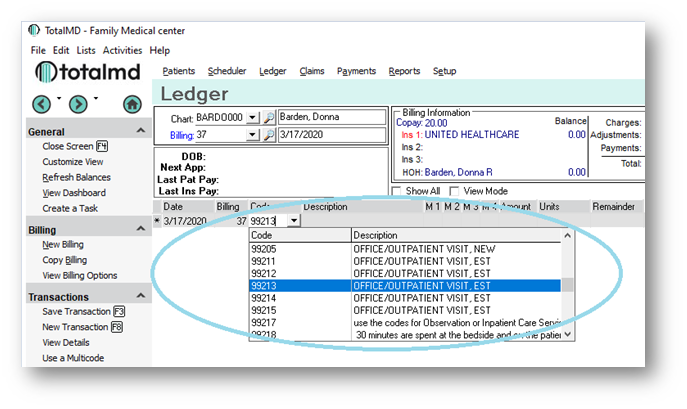The height and width of the screenshot is (409, 687).
Task: Click the green back navigation arrow
Action: [41, 104]
